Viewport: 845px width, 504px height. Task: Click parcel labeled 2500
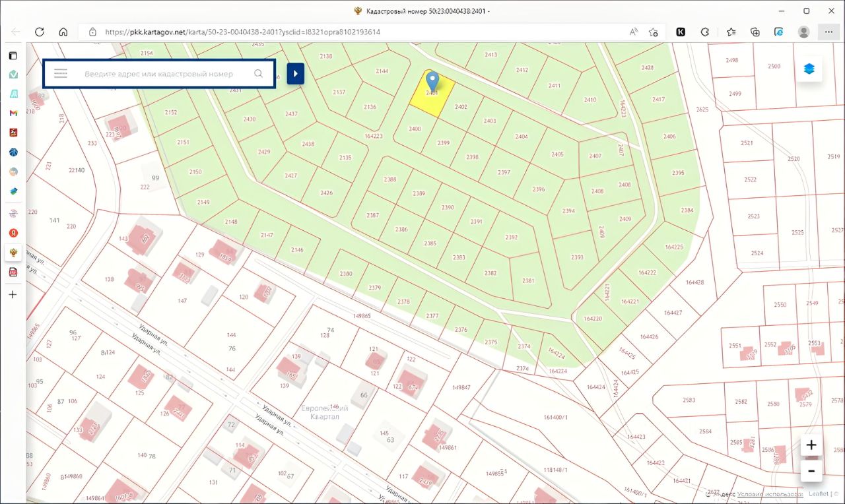[774, 66]
